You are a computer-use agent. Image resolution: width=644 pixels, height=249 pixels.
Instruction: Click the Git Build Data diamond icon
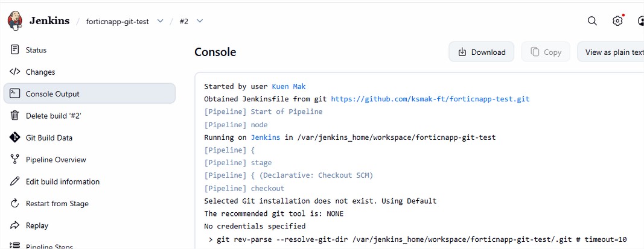(14, 137)
